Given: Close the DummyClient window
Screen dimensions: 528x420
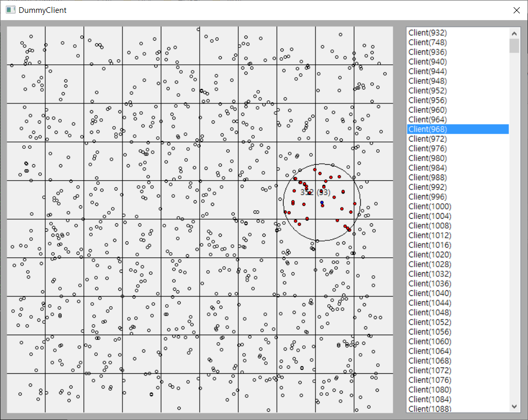Looking at the screenshot, I should (x=517, y=10).
